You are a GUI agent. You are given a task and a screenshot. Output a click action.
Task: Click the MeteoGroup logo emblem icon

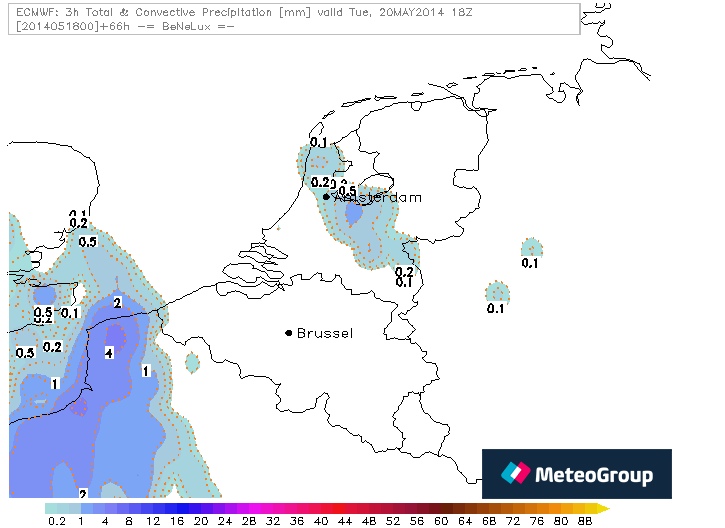click(x=514, y=474)
